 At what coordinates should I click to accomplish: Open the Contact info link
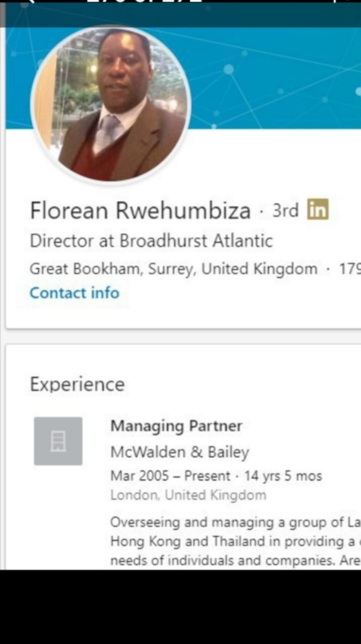tap(74, 293)
